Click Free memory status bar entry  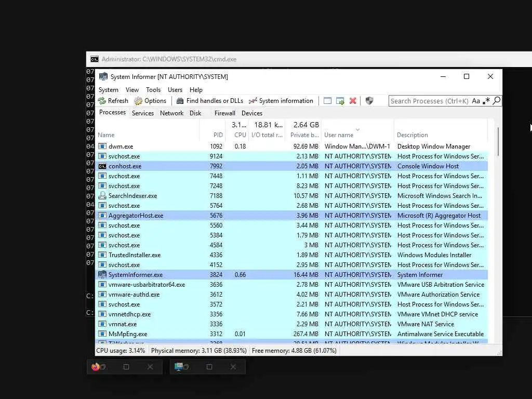coord(294,351)
